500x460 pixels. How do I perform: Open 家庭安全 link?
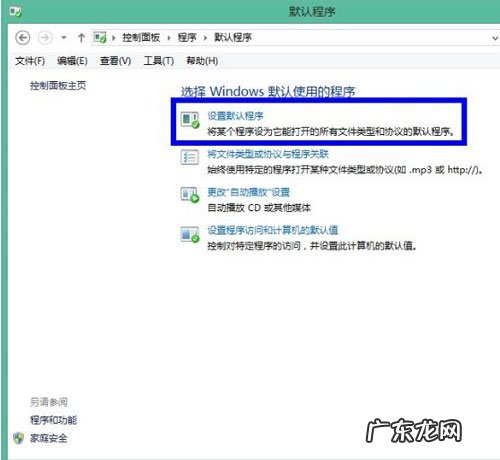pyautogui.click(x=49, y=438)
